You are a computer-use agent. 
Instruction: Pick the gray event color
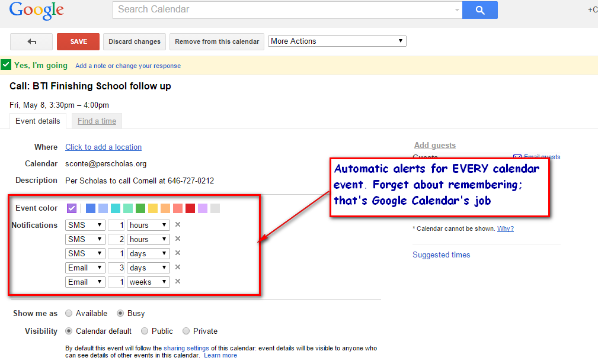(x=215, y=208)
